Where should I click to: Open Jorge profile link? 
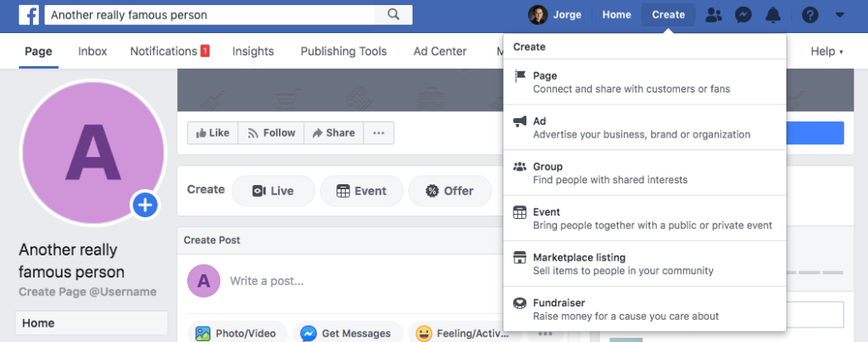click(x=567, y=15)
